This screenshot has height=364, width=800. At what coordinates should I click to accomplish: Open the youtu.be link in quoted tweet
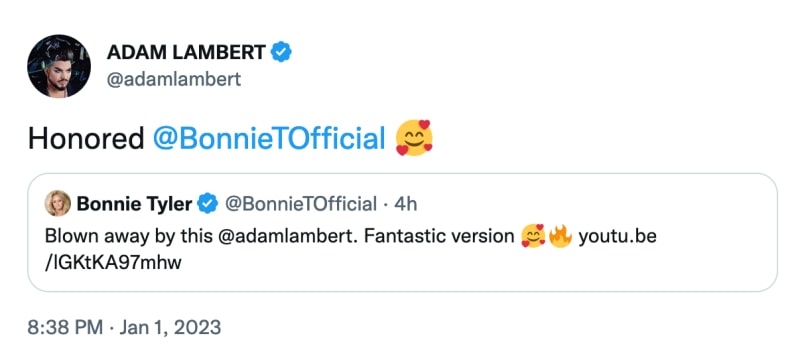pos(617,237)
